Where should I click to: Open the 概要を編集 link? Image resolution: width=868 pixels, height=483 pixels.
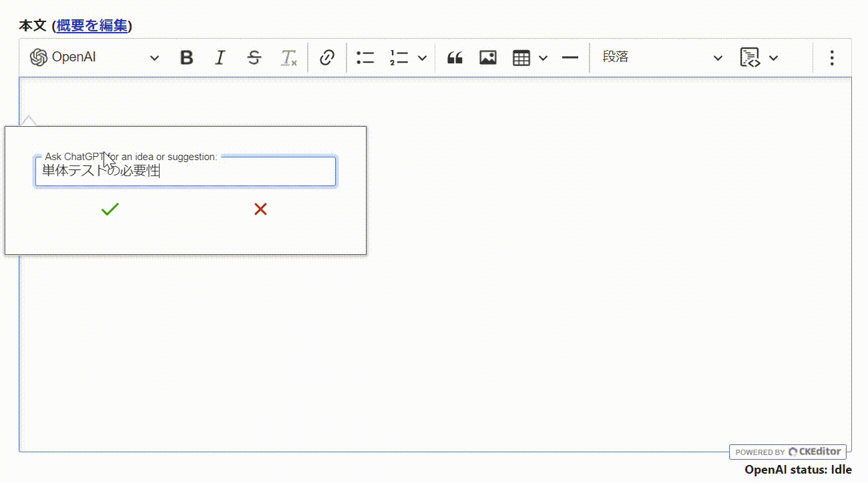[x=91, y=25]
